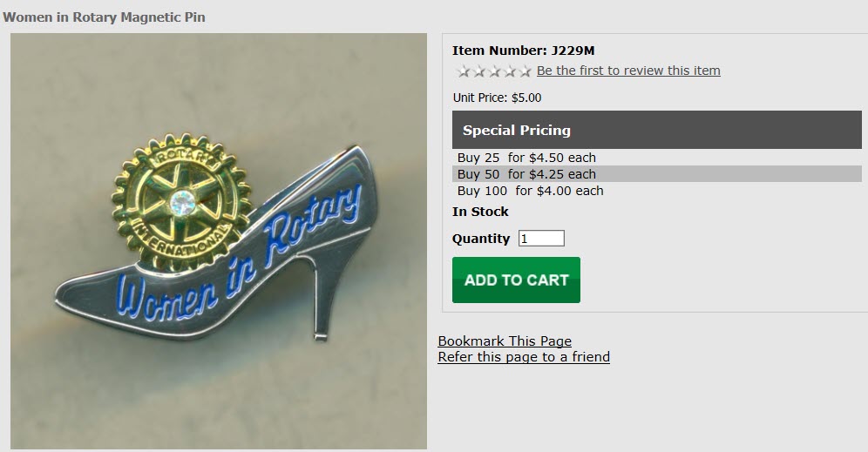Click the In Stock status label
868x452 pixels.
click(480, 212)
